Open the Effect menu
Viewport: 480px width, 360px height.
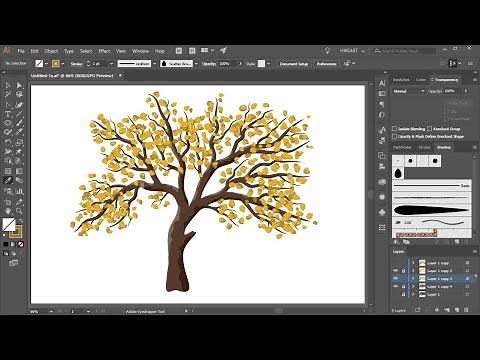tap(104, 51)
